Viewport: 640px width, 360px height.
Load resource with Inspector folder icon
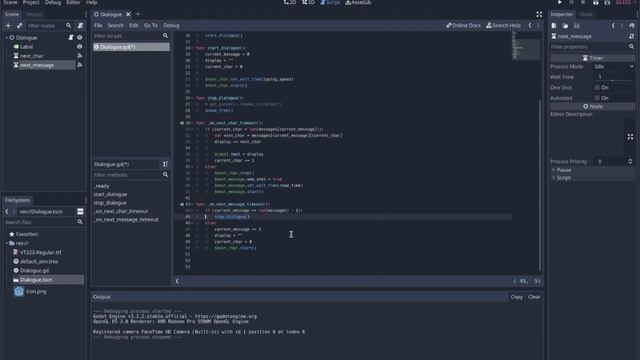click(565, 26)
